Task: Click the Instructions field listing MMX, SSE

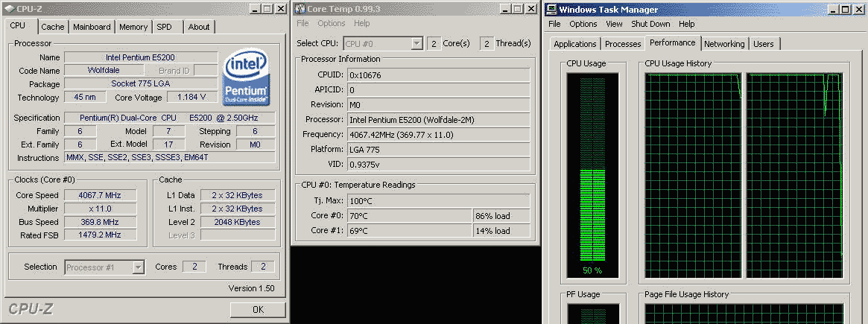Action: pos(169,157)
